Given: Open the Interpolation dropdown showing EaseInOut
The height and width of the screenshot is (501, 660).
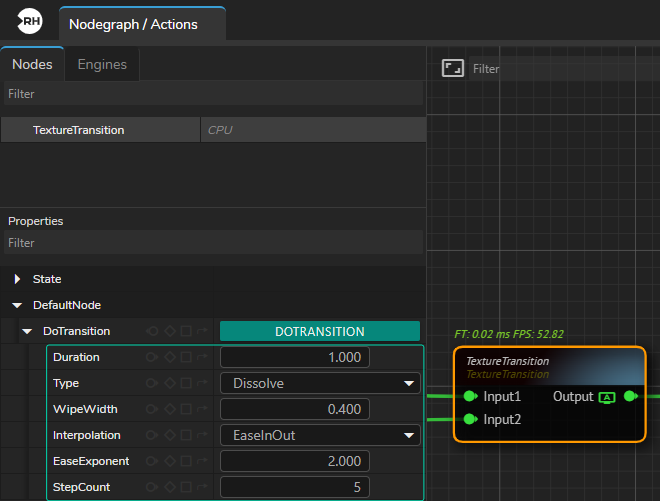Looking at the screenshot, I should (320, 435).
